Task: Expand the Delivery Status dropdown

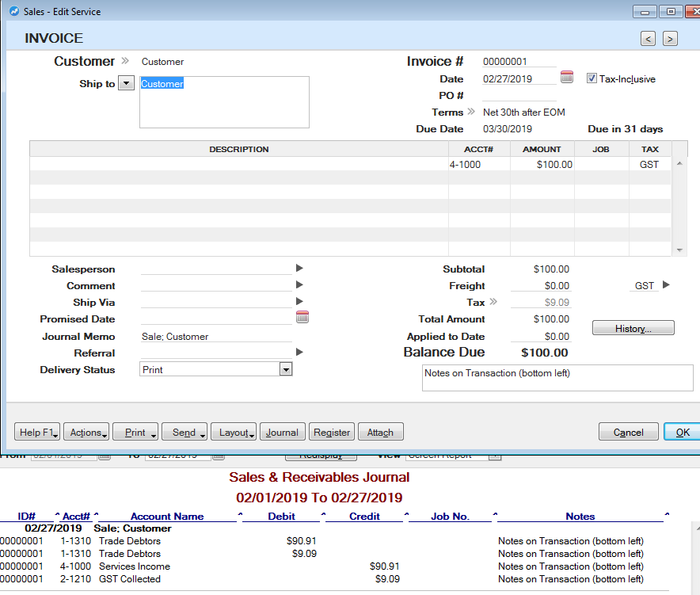Action: [x=286, y=370]
